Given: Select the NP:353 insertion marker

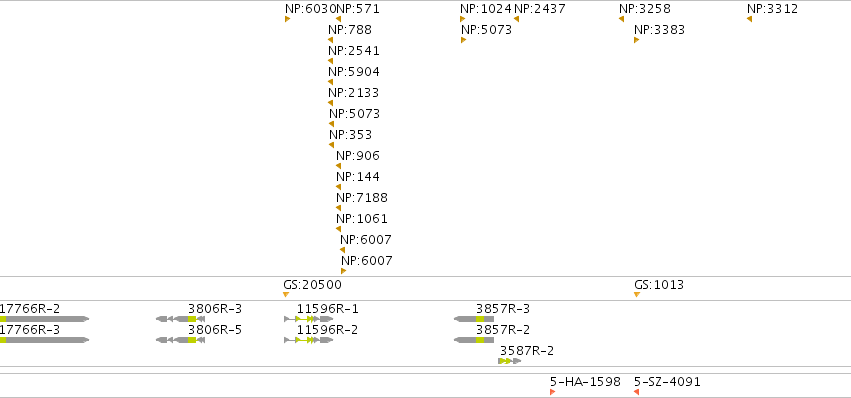Looking at the screenshot, I should pos(331,145).
